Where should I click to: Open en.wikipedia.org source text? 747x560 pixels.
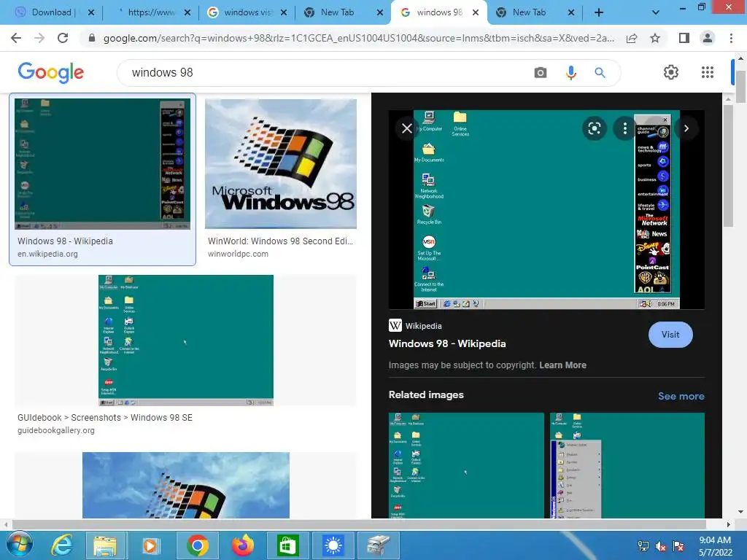coord(47,254)
